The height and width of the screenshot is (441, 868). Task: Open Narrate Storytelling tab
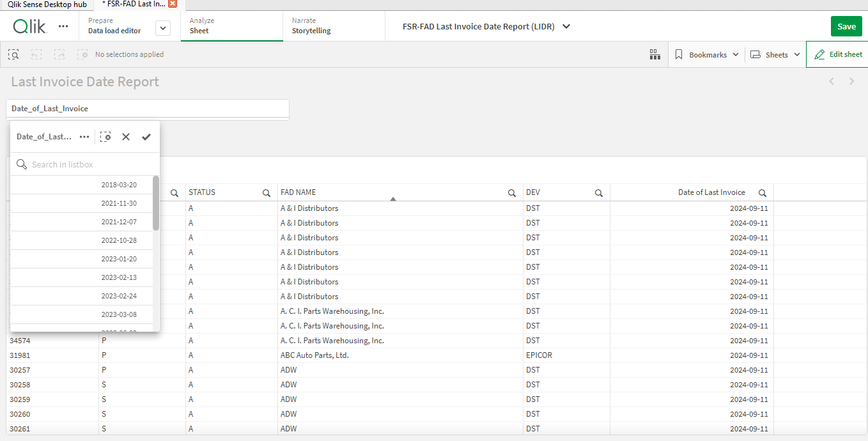[x=334, y=26]
